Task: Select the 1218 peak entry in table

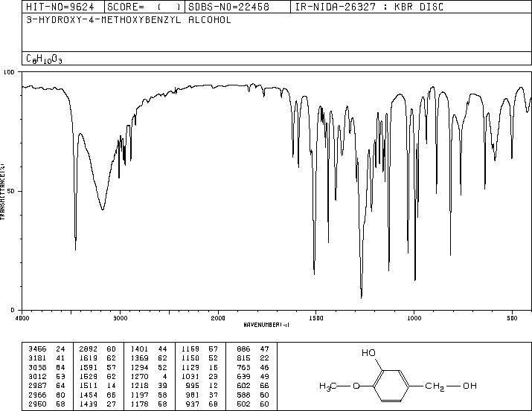Action: (149, 386)
